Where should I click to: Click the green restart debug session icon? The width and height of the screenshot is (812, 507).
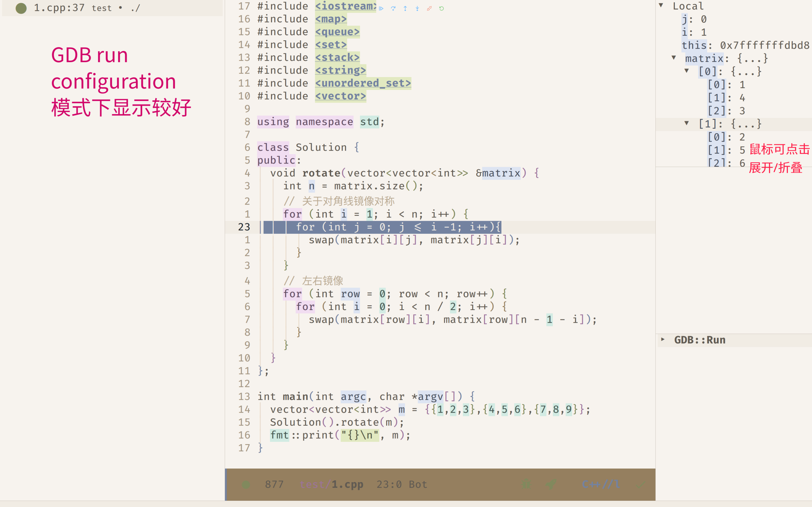[x=442, y=8]
